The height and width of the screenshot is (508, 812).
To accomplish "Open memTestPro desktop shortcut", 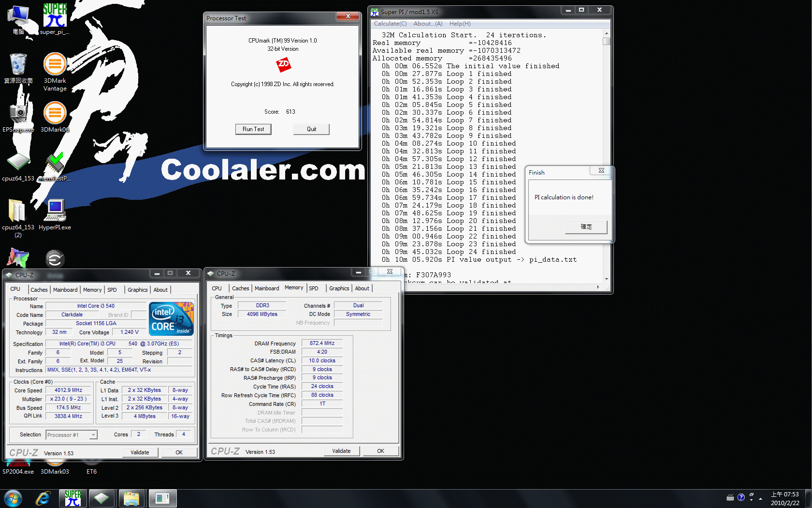I will [x=55, y=166].
